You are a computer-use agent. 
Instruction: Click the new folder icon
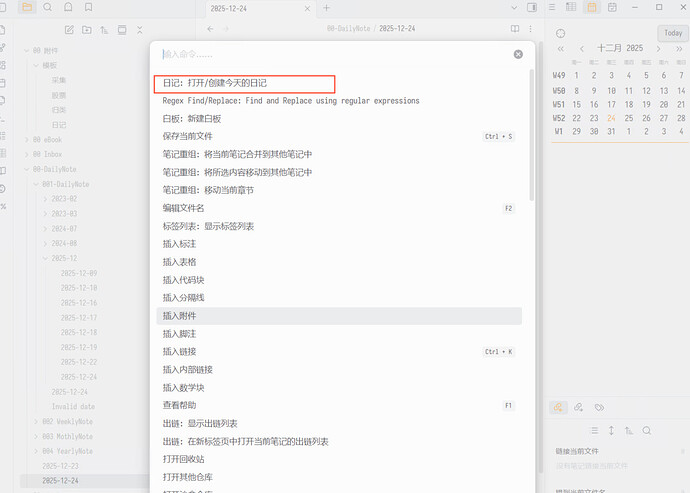tap(86, 31)
